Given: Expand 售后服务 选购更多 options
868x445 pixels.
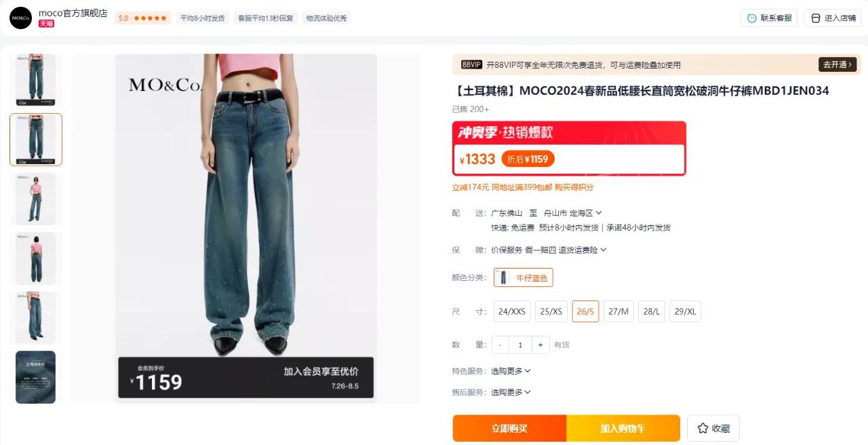Looking at the screenshot, I should (x=511, y=392).
